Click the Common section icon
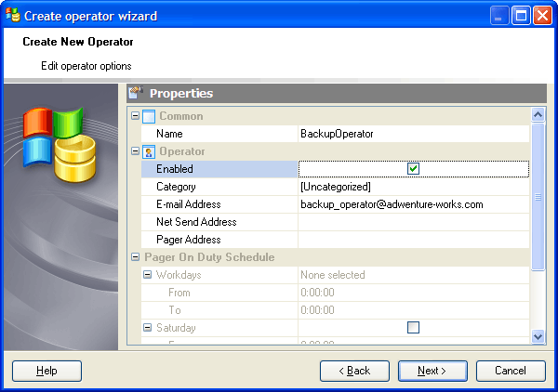Screen dimensions: 558x392 click(x=149, y=116)
